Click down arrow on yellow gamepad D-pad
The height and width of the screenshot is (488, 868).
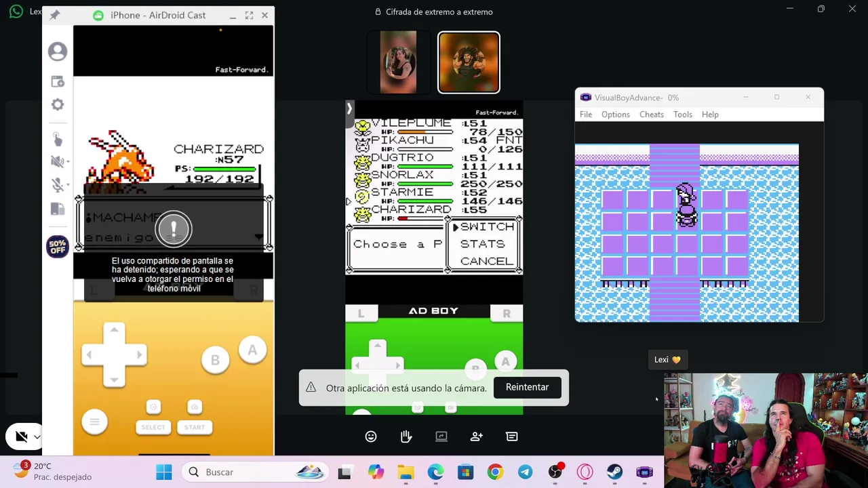click(x=114, y=379)
